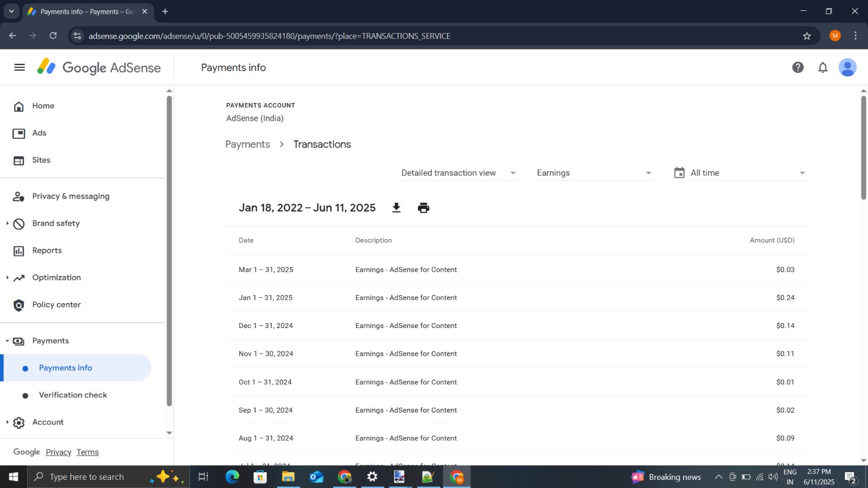Open the Detailed transaction view dropdown
Viewport: 868px width, 488px height.
(459, 173)
